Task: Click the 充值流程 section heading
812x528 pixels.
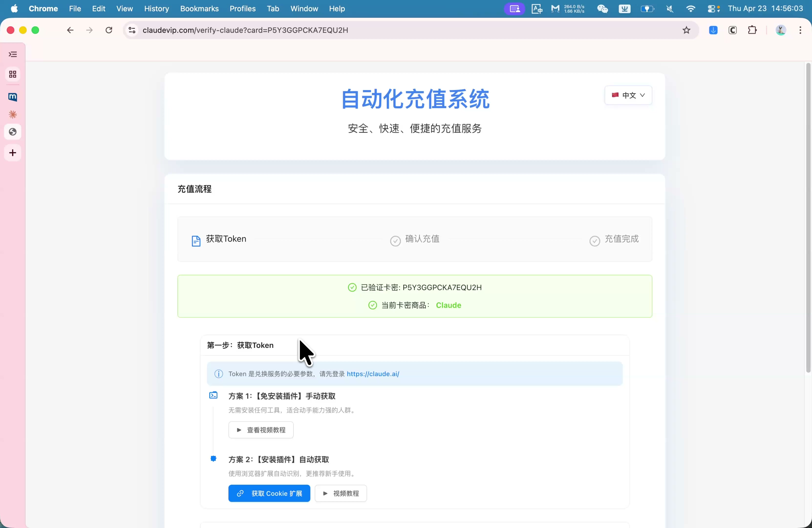Action: 194,189
